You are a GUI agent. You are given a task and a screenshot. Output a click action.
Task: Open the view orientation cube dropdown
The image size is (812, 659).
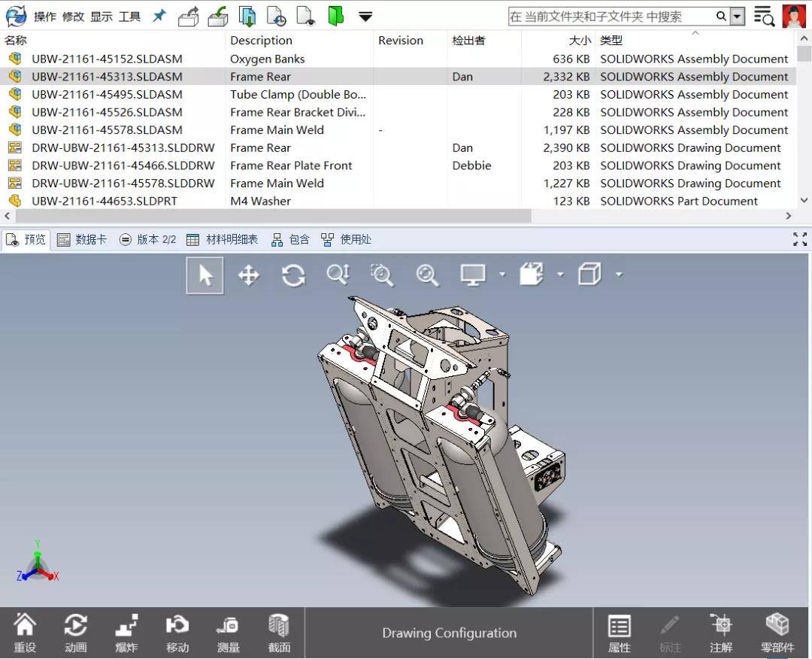click(617, 275)
